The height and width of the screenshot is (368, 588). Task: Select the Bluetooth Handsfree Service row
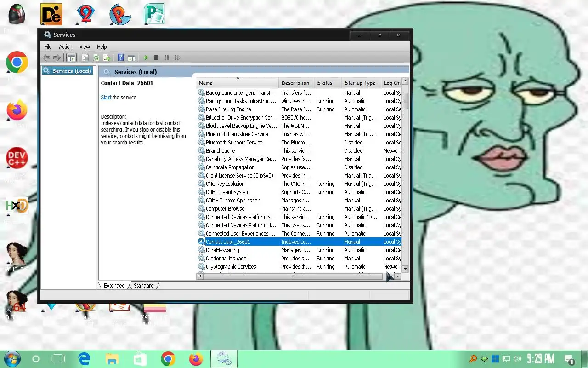(x=300, y=134)
